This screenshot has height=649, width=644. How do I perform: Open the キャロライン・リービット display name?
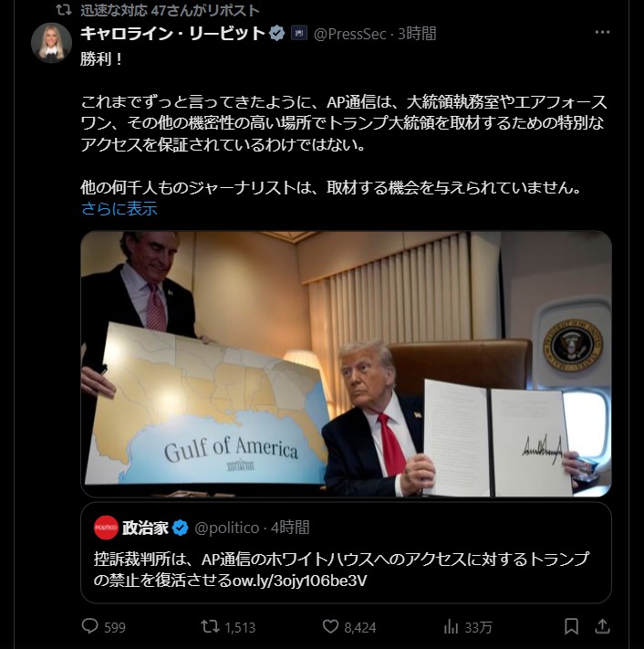[x=173, y=33]
